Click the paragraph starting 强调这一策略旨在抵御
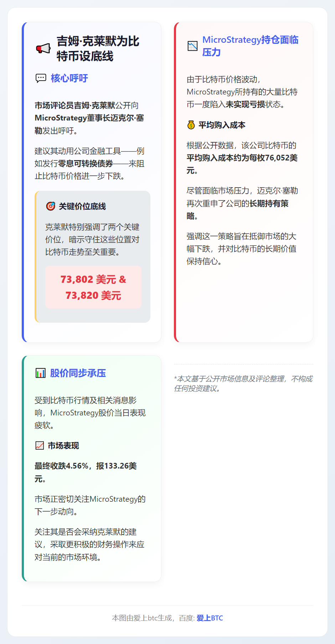 242,249
